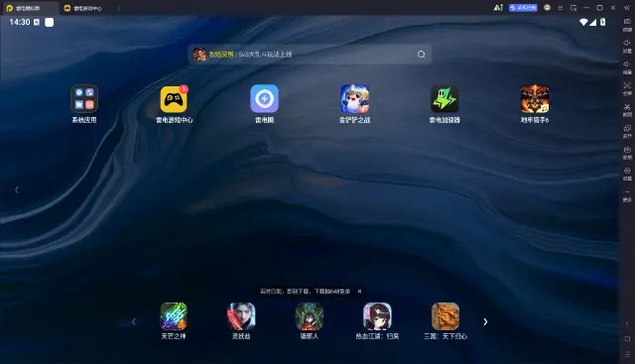Open the 雷电加速器 app icon
Viewport: 635px width, 364px height.
coord(444,99)
